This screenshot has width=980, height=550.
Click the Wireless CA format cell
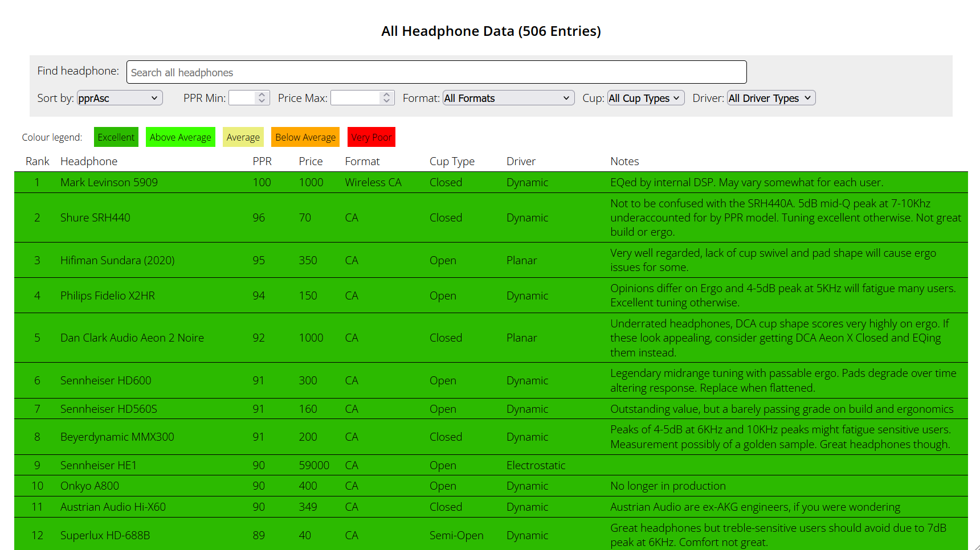tap(373, 182)
